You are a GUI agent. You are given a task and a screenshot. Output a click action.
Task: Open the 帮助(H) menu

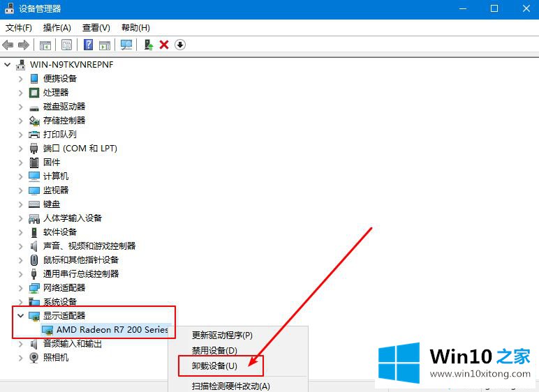pyautogui.click(x=135, y=28)
